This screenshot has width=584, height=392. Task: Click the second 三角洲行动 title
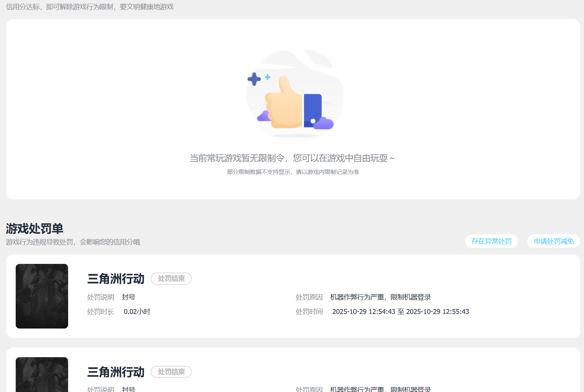pyautogui.click(x=116, y=372)
